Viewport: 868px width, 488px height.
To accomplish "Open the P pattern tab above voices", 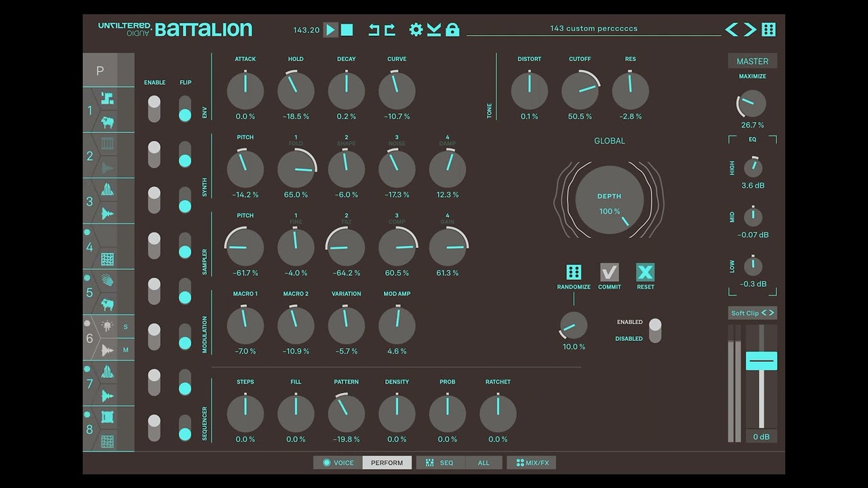I will point(100,70).
